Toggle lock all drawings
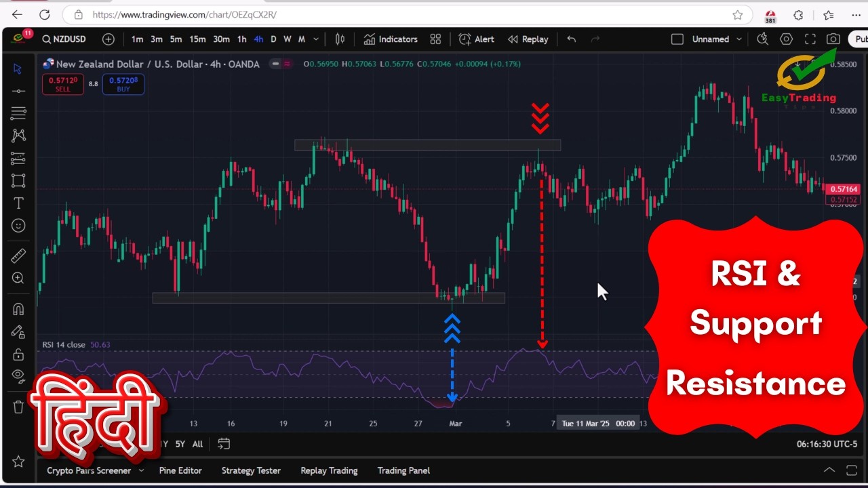This screenshot has width=868, height=488. pos(18,354)
